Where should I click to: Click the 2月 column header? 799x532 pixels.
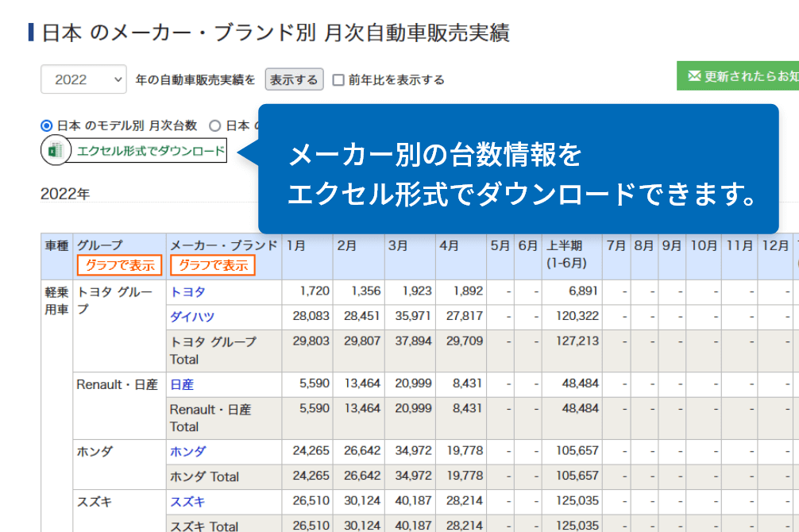[359, 256]
